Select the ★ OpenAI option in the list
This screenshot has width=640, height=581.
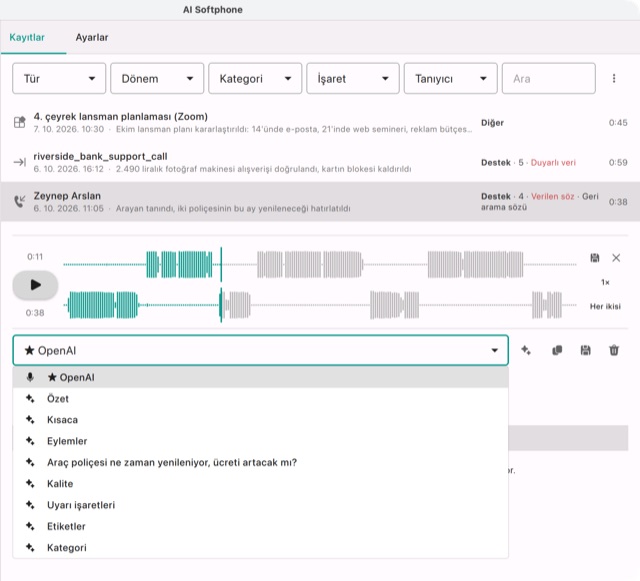pos(260,377)
